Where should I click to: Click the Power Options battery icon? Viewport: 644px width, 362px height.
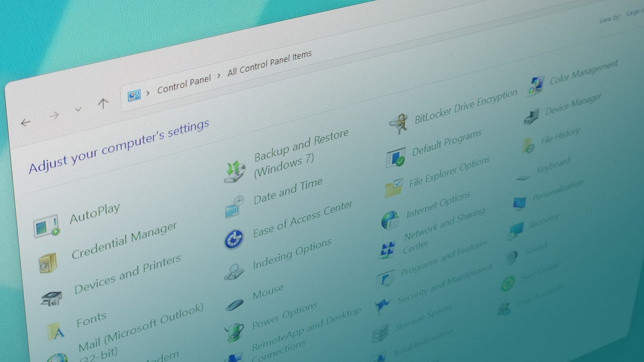click(234, 332)
